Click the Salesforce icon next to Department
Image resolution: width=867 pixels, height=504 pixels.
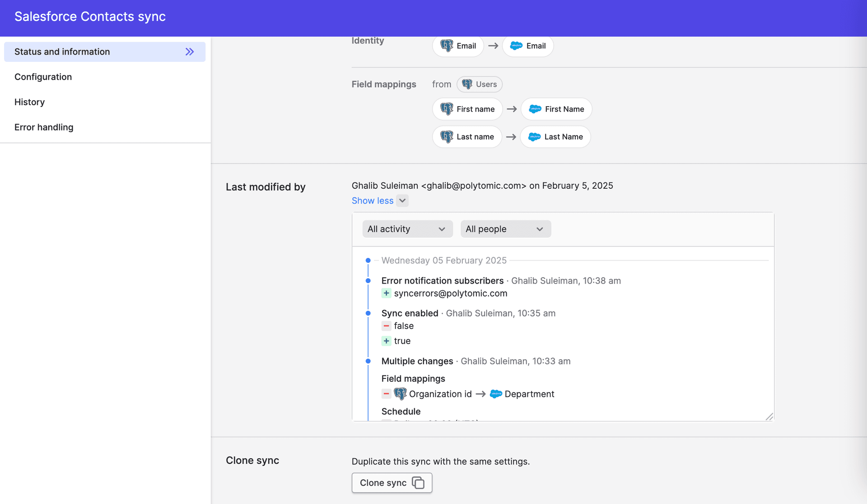[x=496, y=394]
